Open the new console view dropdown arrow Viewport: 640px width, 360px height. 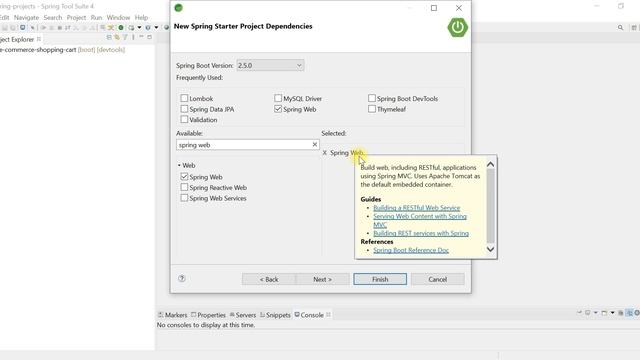coord(612,313)
